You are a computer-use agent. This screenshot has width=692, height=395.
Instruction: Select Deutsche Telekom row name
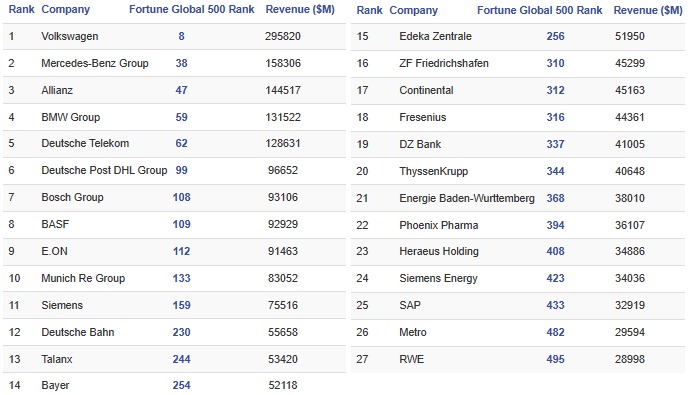85,143
